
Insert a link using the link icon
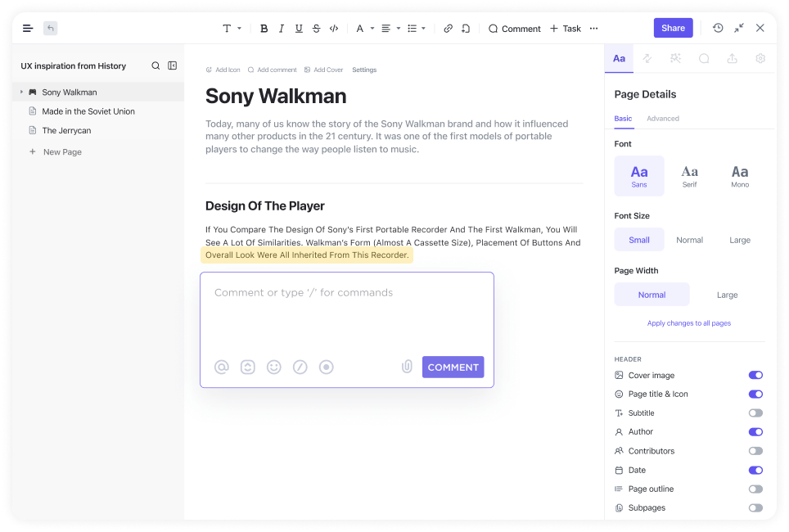tap(448, 29)
